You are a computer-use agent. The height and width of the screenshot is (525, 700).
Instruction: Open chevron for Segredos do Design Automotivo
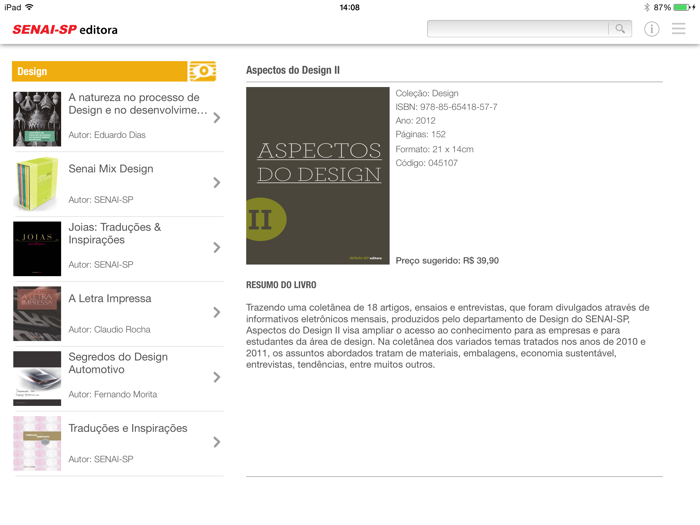(217, 377)
